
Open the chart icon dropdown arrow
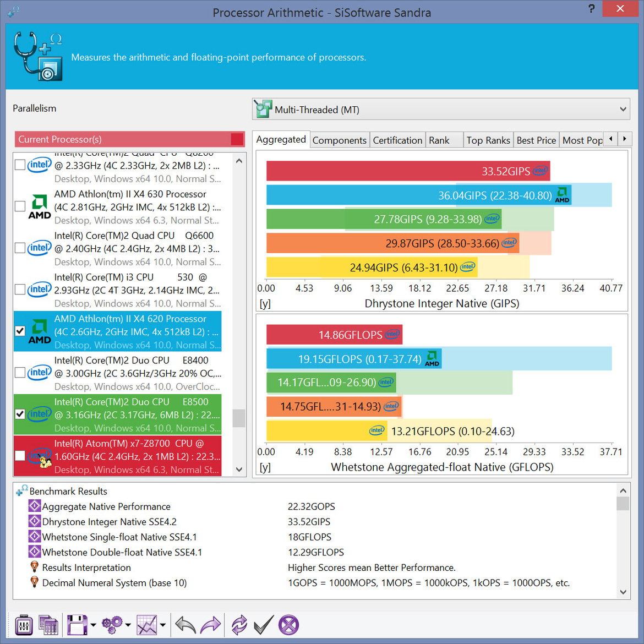tap(163, 625)
